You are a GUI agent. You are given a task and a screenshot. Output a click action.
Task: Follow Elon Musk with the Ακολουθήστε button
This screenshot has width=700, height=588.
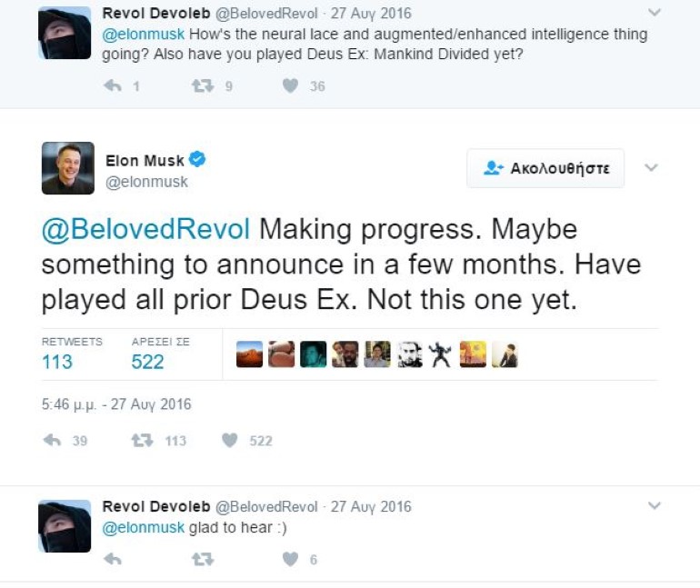tap(545, 168)
